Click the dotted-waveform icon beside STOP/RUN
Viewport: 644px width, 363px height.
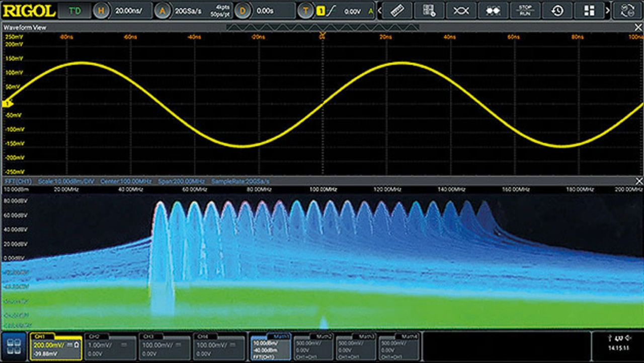pos(493,11)
